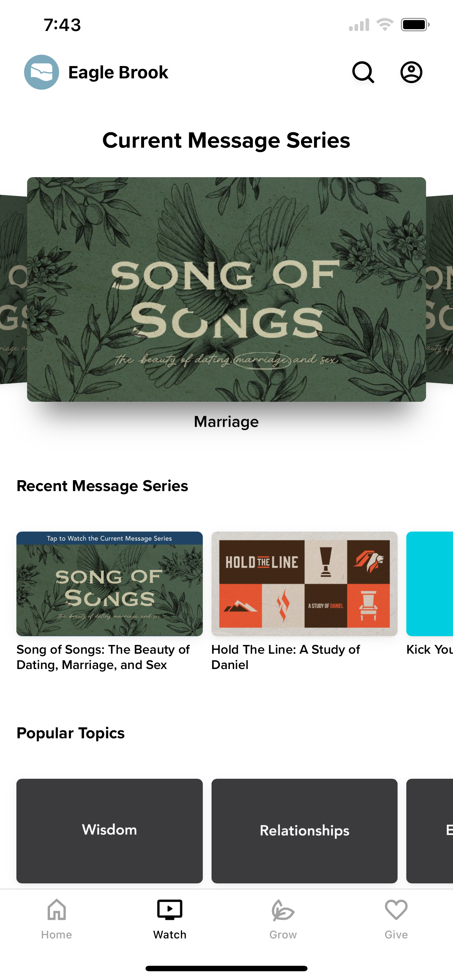Tap the Eagle Brook logo icon
453x980 pixels.
point(42,72)
